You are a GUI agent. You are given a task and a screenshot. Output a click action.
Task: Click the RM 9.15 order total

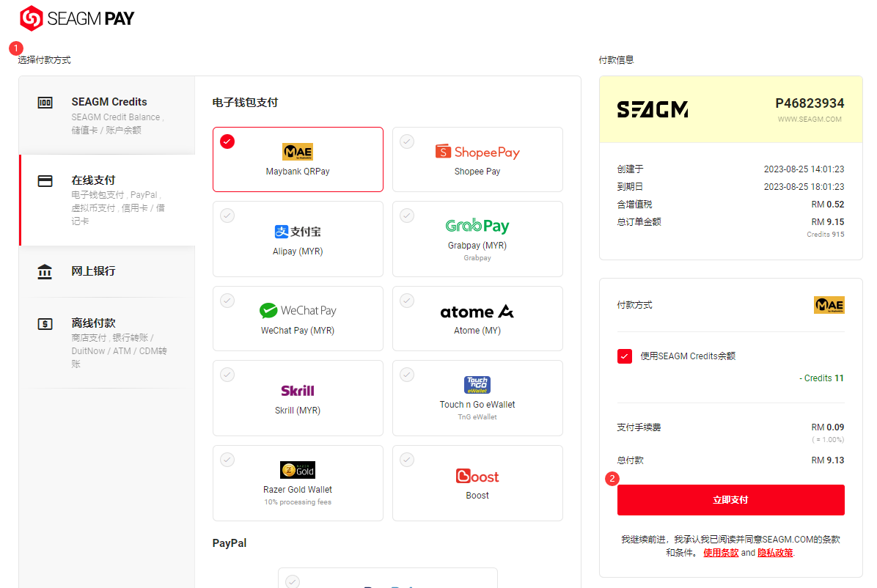827,222
